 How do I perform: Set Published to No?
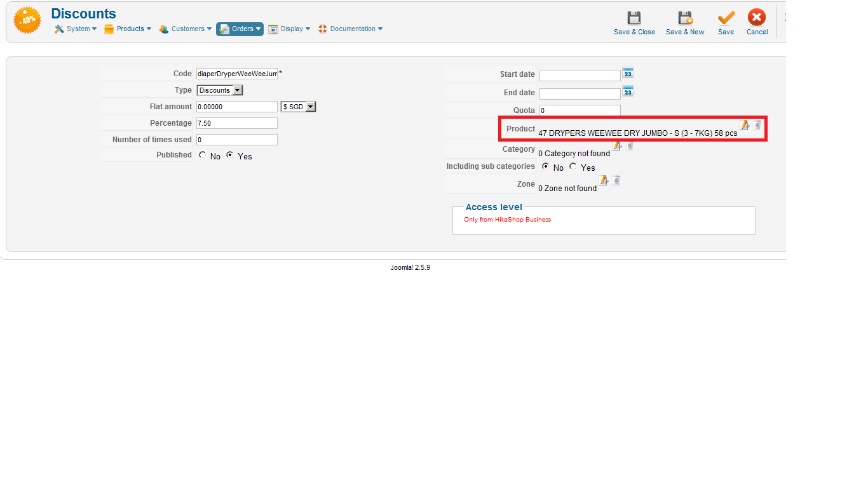click(202, 155)
